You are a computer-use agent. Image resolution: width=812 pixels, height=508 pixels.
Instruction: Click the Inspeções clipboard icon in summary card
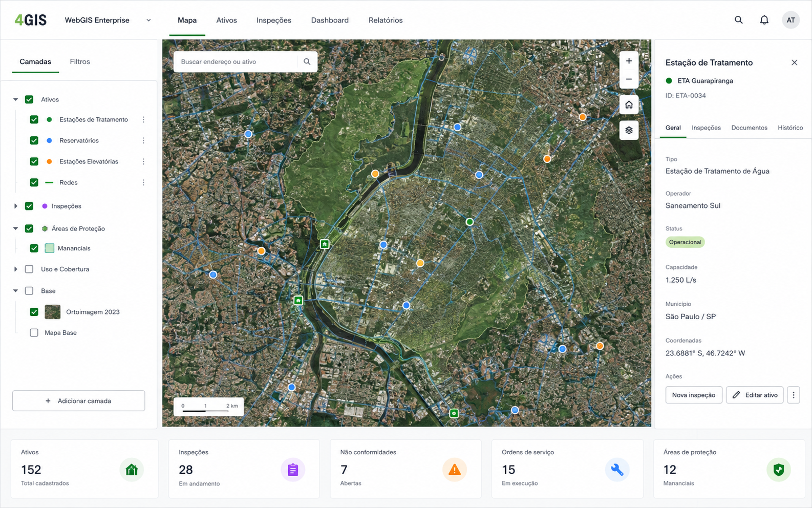coord(293,470)
